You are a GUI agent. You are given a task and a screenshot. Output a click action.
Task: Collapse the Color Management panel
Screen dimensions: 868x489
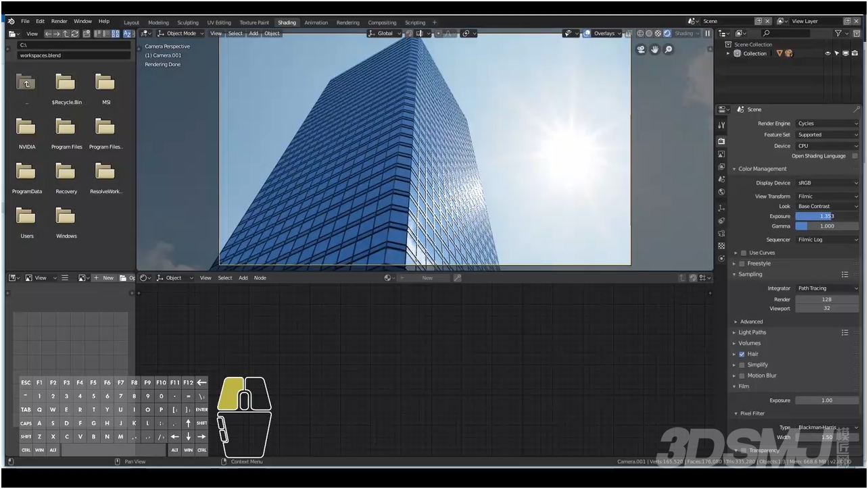(762, 169)
